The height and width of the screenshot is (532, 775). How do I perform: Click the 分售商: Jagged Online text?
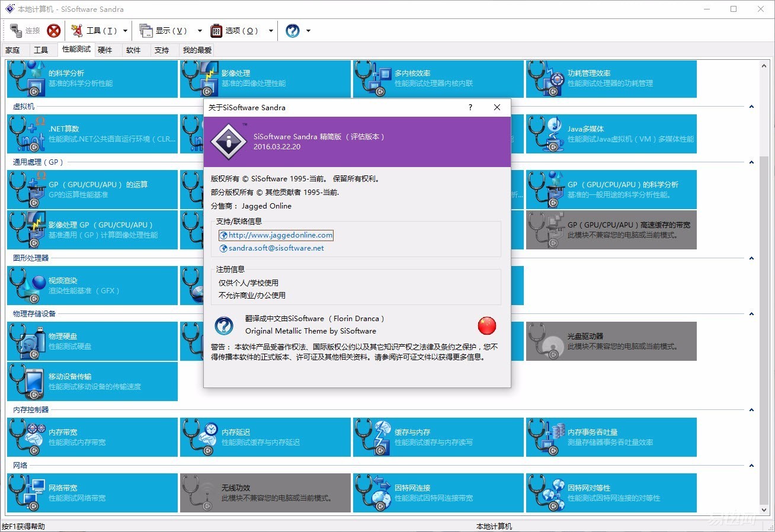[251, 206]
